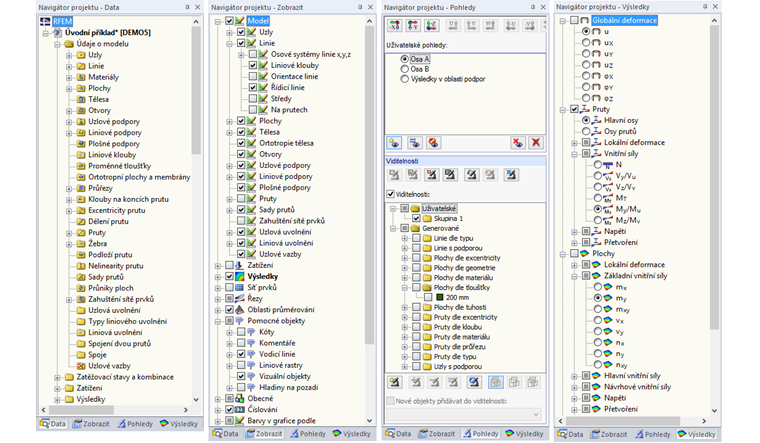Click the create new user view eye icon
The image size is (760, 443).
click(x=394, y=143)
